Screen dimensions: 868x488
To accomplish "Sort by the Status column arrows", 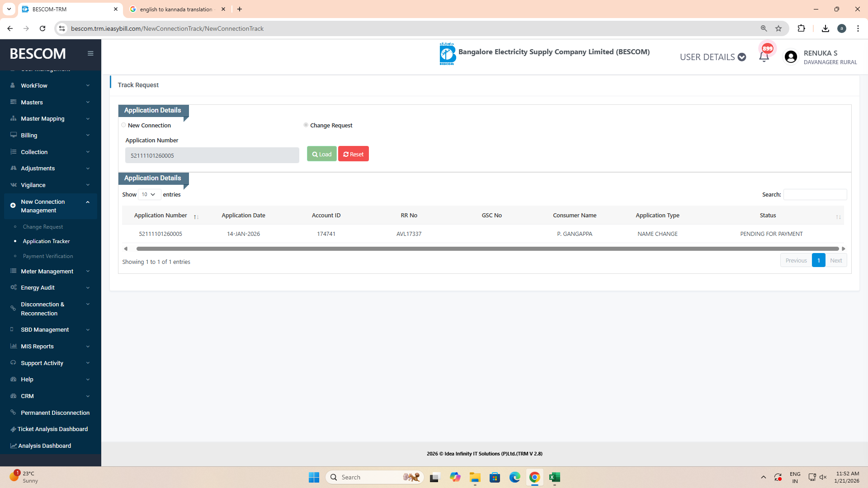I will tap(838, 217).
